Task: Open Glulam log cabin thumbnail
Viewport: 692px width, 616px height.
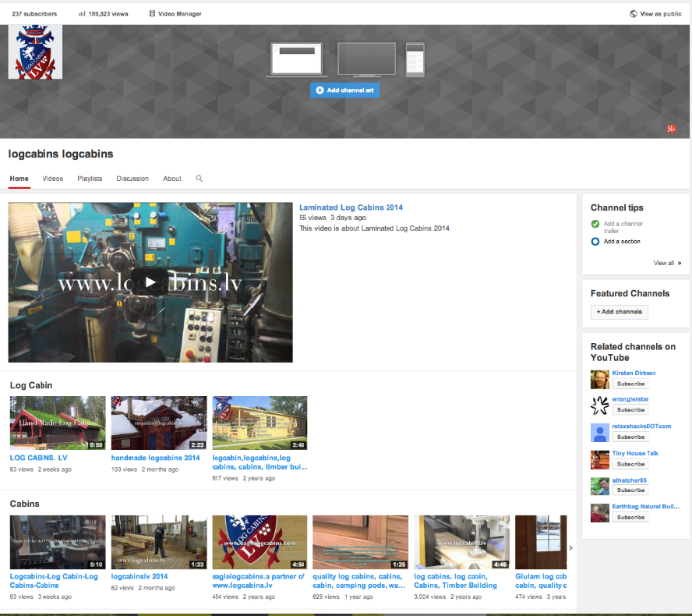Action: tap(541, 542)
